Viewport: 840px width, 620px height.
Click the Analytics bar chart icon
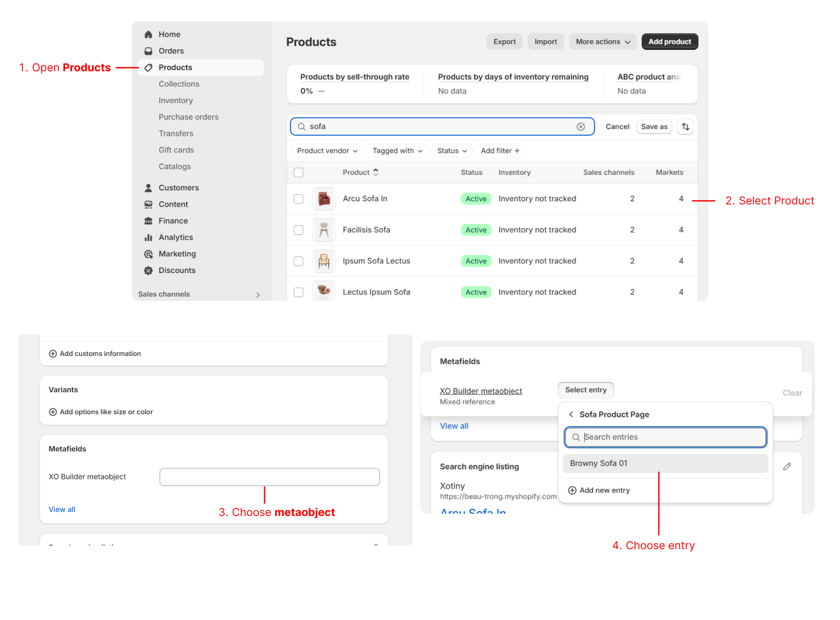(148, 238)
